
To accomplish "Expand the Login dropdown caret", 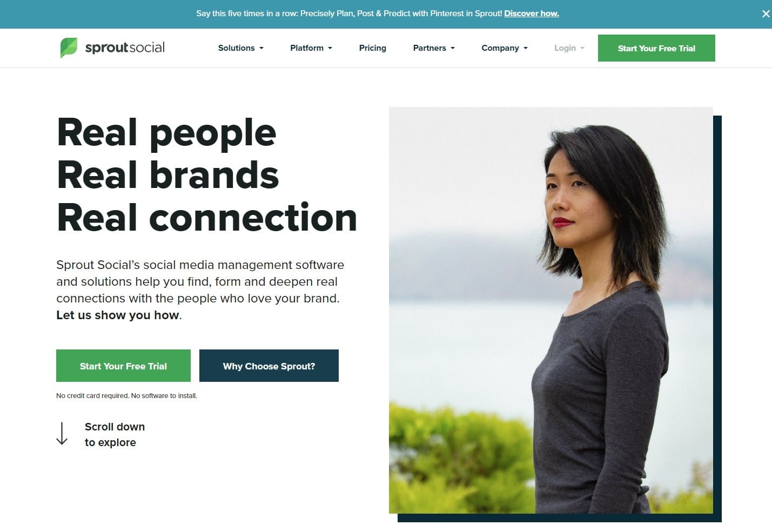I will 582,48.
